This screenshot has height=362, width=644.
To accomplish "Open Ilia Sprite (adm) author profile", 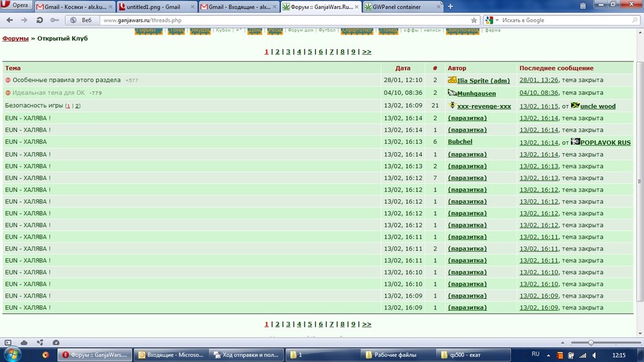I will (483, 81).
